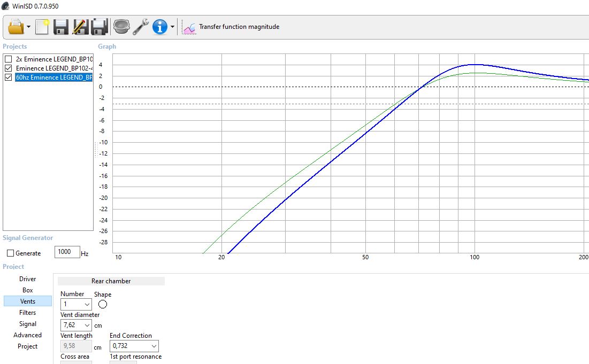
Task: Toggle the round vent Shape icon
Action: tap(103, 304)
